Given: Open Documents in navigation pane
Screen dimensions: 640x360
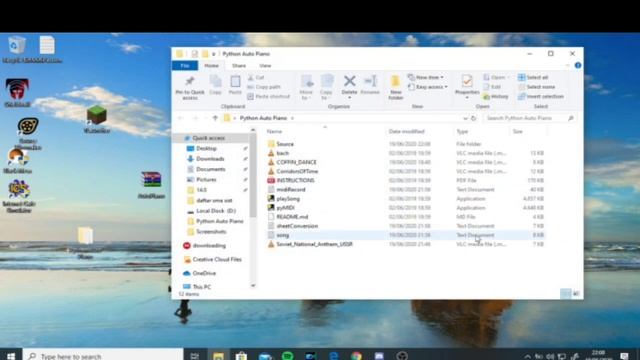Looking at the screenshot, I should 211,169.
